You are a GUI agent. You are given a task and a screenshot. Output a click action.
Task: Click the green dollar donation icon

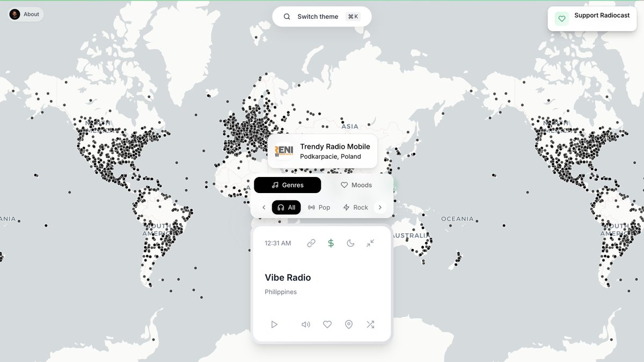[x=331, y=242]
